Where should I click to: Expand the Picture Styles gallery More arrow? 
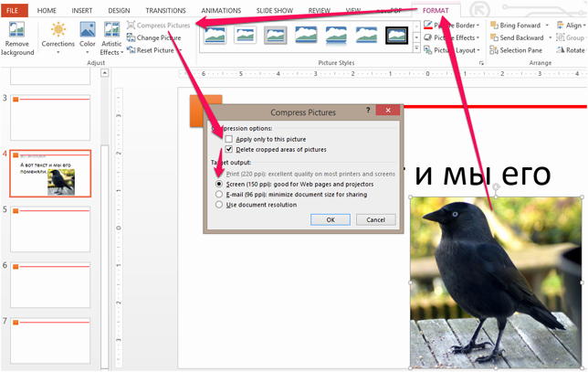coord(416,48)
